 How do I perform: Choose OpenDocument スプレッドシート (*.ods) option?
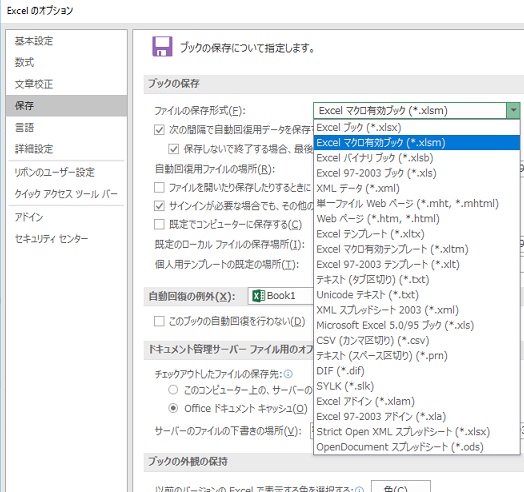[x=417, y=447]
